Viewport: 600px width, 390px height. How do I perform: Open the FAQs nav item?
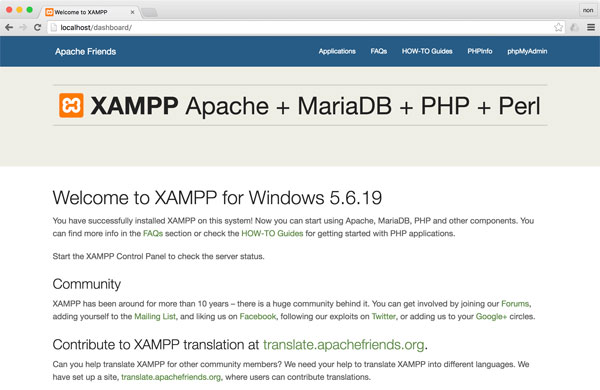coord(379,51)
